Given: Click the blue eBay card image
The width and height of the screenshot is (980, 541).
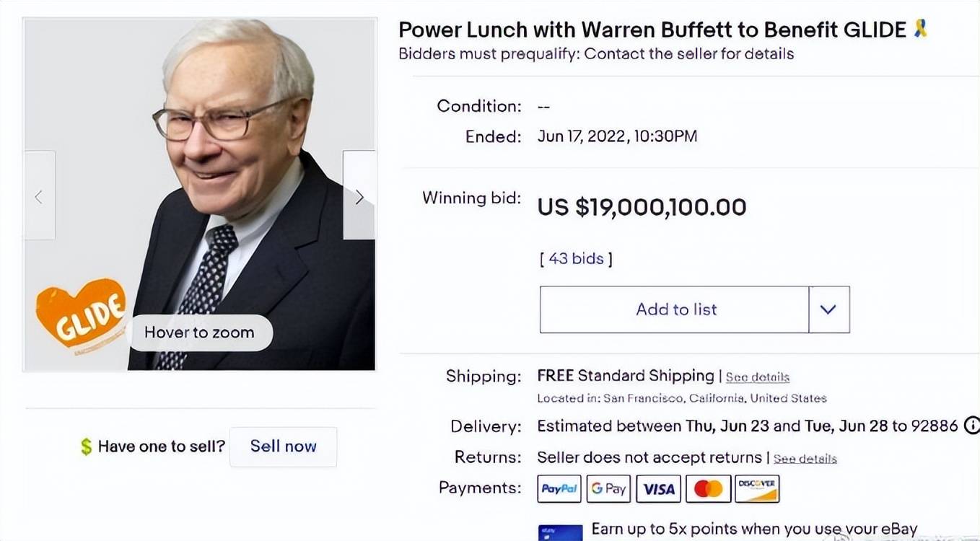Looking at the screenshot, I should tap(560, 533).
